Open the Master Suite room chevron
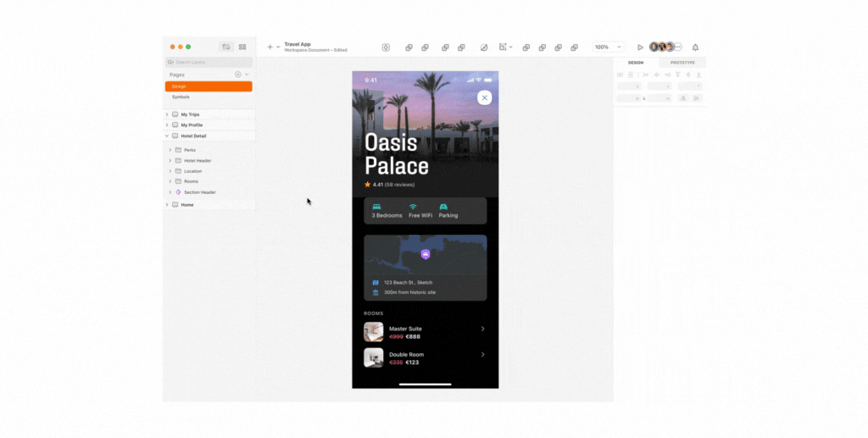 click(x=482, y=329)
